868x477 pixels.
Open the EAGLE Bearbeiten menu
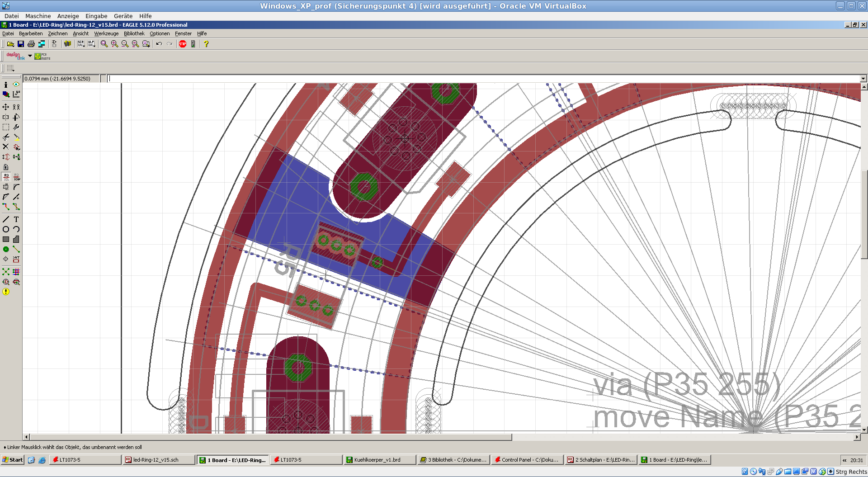pyautogui.click(x=31, y=33)
